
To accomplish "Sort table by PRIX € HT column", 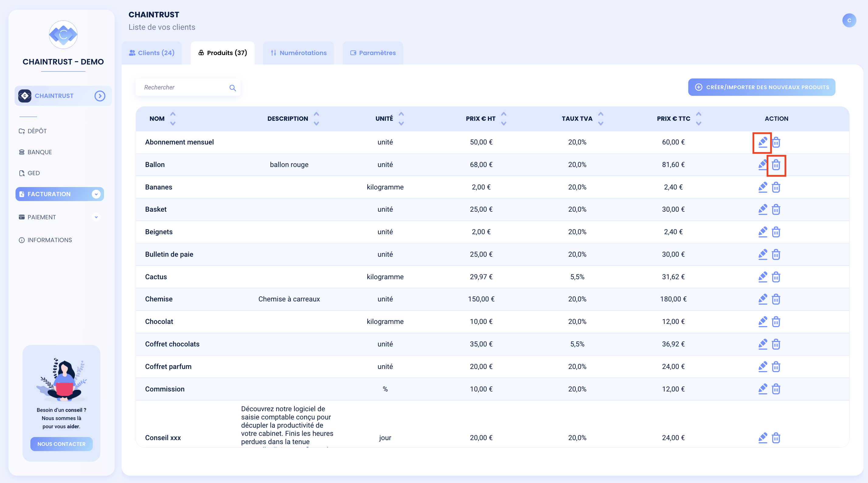I will 503,119.
